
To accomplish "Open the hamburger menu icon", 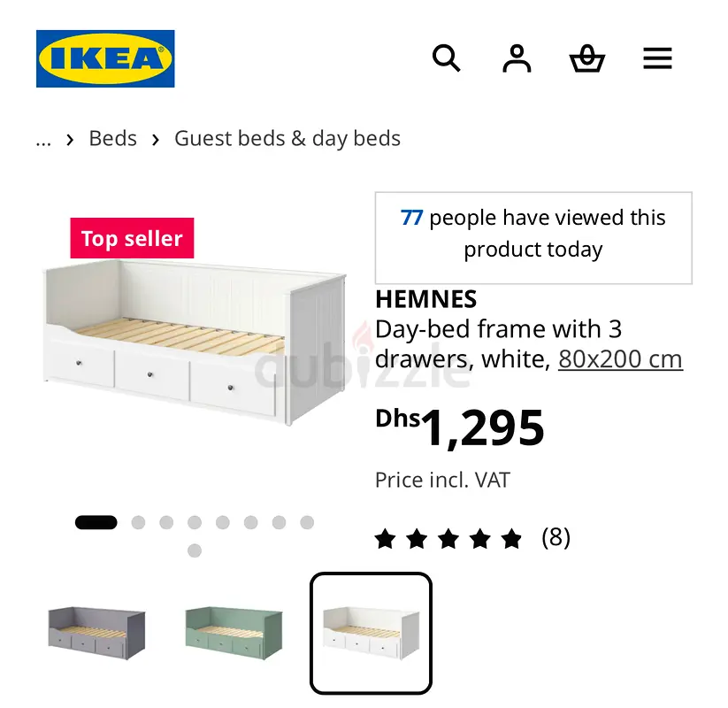I will tap(657, 58).
